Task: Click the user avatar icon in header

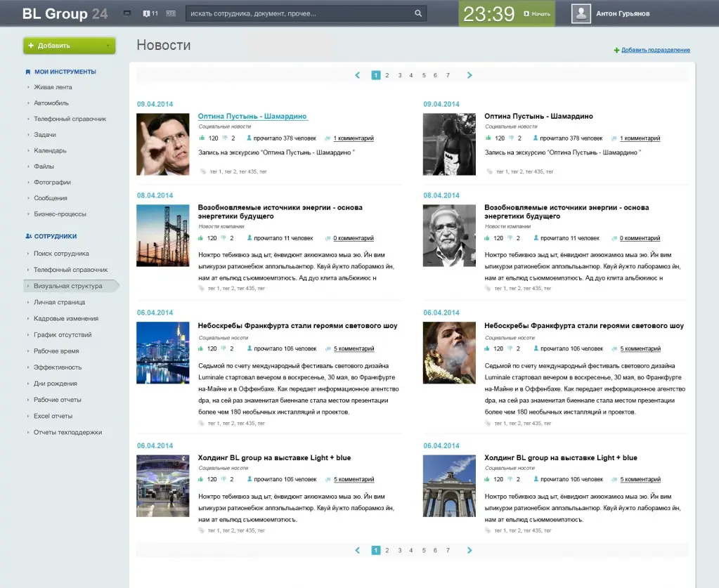Action: [x=581, y=13]
